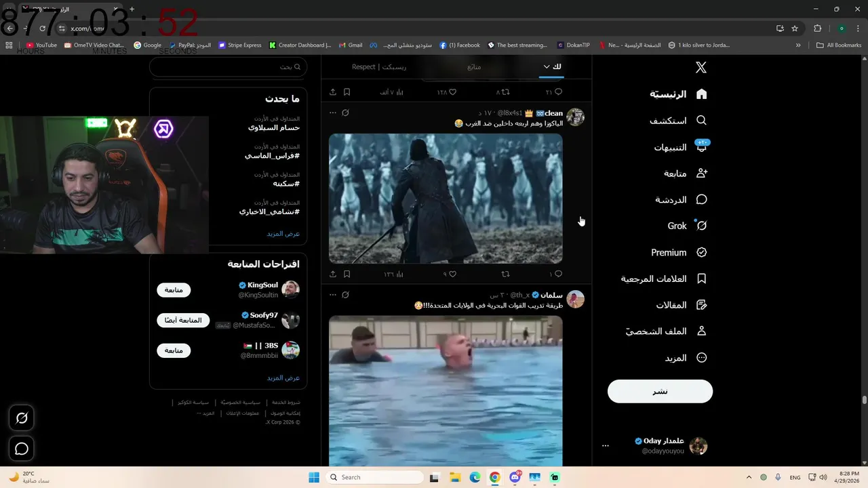Open Windows Start menu
Image resolution: width=868 pixels, height=488 pixels.
pyautogui.click(x=314, y=477)
